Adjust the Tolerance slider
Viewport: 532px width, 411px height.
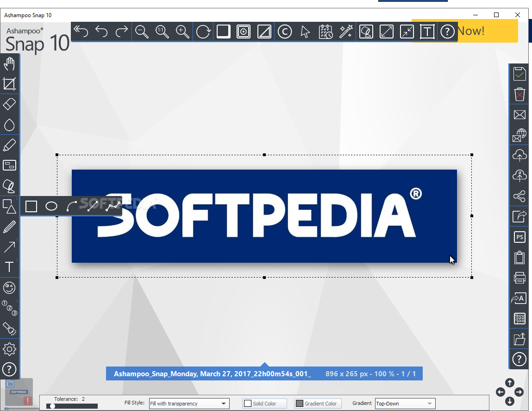click(x=72, y=406)
